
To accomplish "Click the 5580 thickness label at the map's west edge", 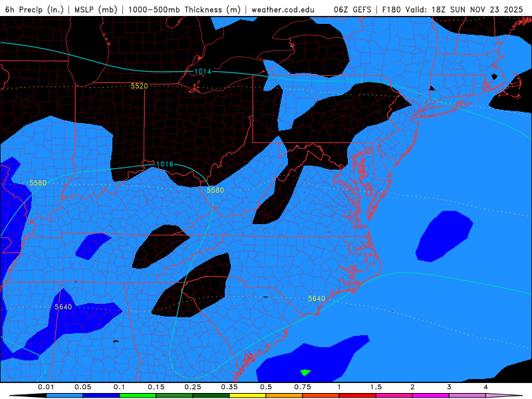I will click(x=38, y=184).
